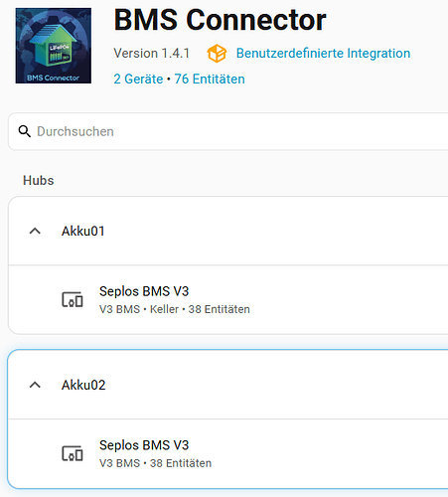Click Akku02's V3 BMS 38 Entitäten subtitle
The height and width of the screenshot is (497, 448).
click(155, 463)
